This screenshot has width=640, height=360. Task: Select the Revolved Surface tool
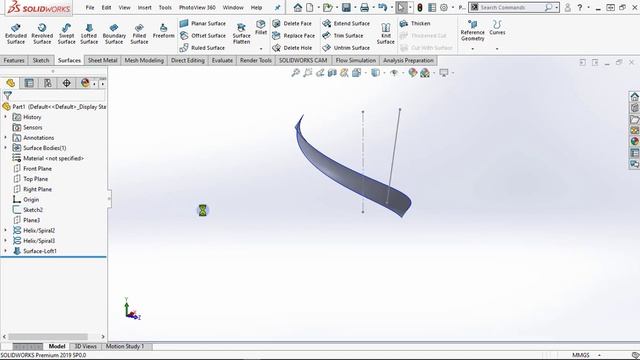point(42,33)
